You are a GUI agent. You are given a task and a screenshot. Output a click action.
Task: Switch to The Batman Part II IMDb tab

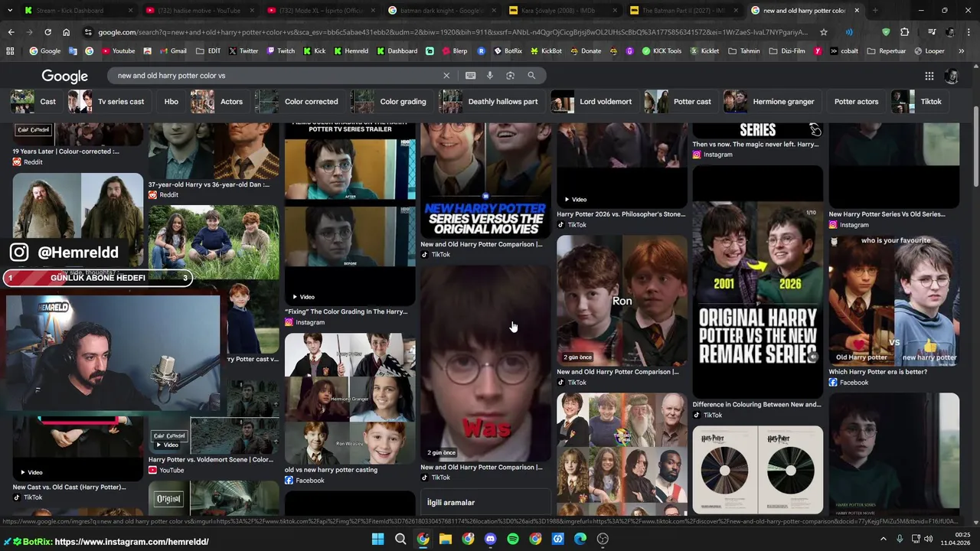[685, 11]
